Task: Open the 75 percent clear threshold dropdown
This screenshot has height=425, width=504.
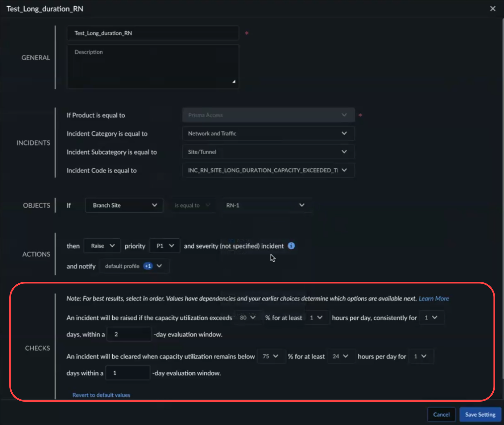Action: click(270, 356)
